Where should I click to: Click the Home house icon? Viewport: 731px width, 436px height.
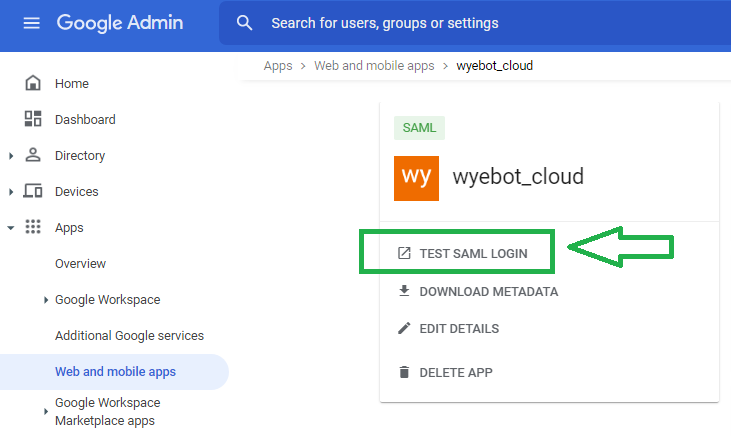[33, 83]
